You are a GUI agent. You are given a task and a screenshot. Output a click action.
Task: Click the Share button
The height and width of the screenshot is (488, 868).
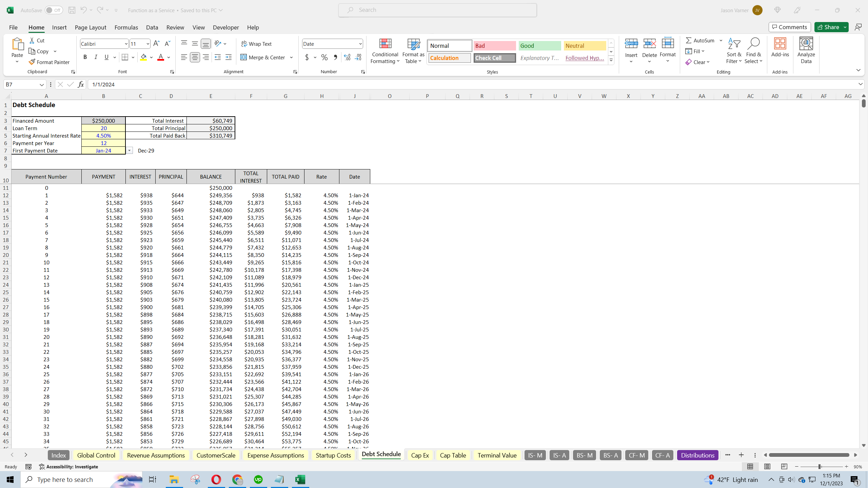pyautogui.click(x=828, y=27)
